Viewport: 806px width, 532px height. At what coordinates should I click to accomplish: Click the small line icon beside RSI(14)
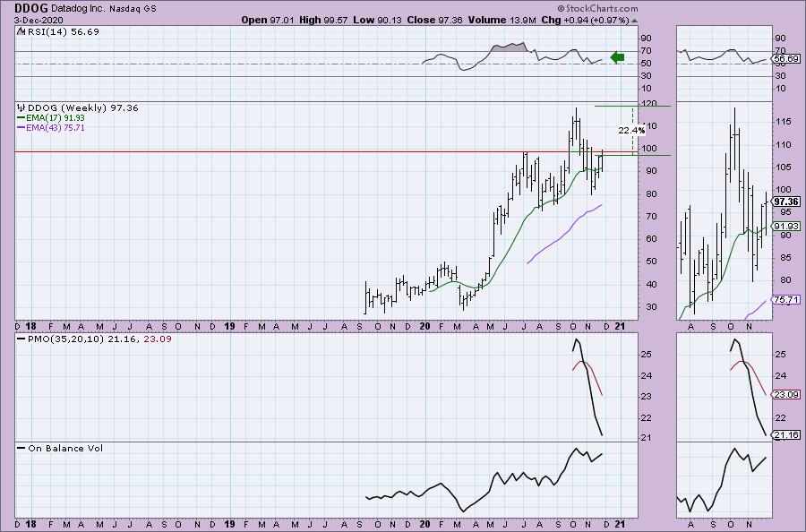(x=21, y=31)
